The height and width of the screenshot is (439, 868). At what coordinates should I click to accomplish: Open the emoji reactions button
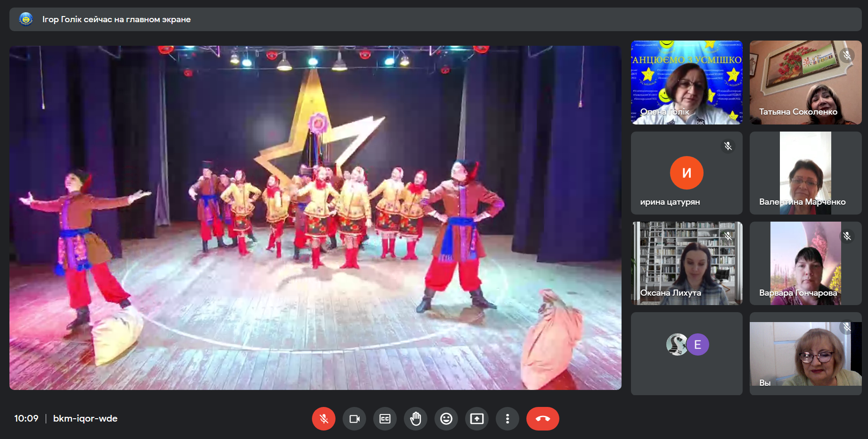[x=446, y=419]
